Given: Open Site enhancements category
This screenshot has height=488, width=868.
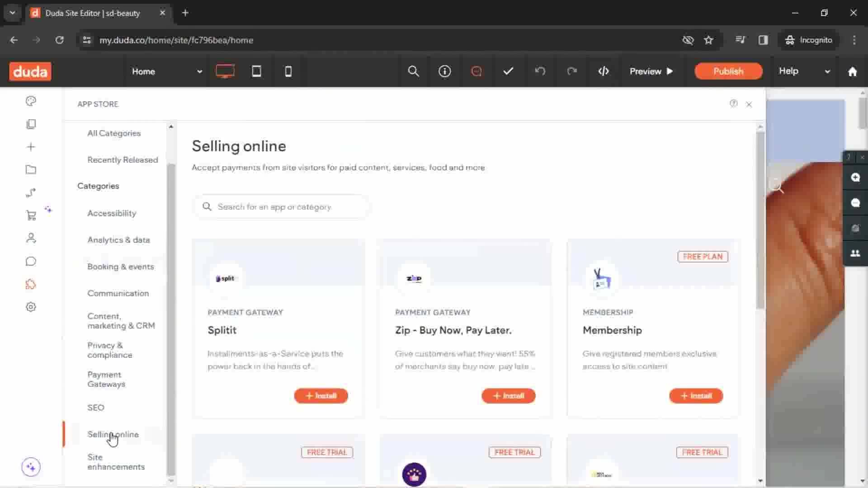Looking at the screenshot, I should [116, 462].
